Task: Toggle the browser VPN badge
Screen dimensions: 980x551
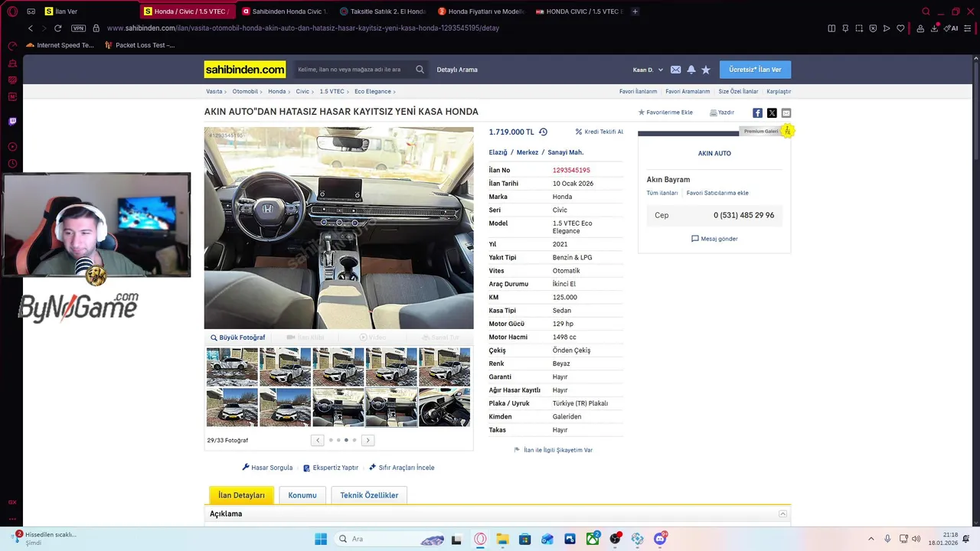Action: click(78, 28)
